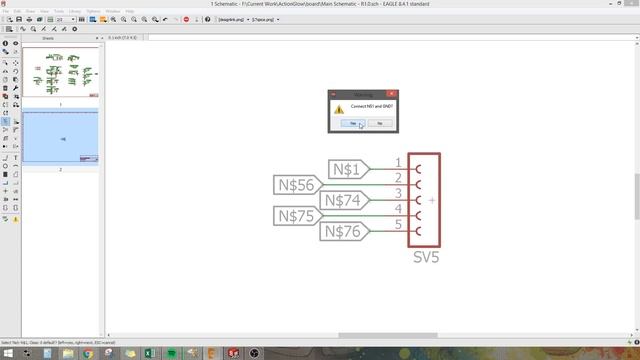Open the Library menu
The height and width of the screenshot is (360, 640).
tap(75, 11)
